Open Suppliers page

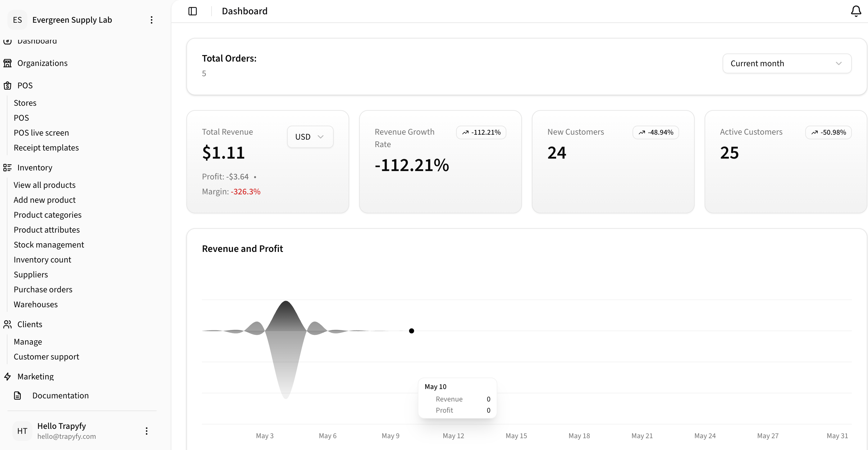tap(31, 275)
